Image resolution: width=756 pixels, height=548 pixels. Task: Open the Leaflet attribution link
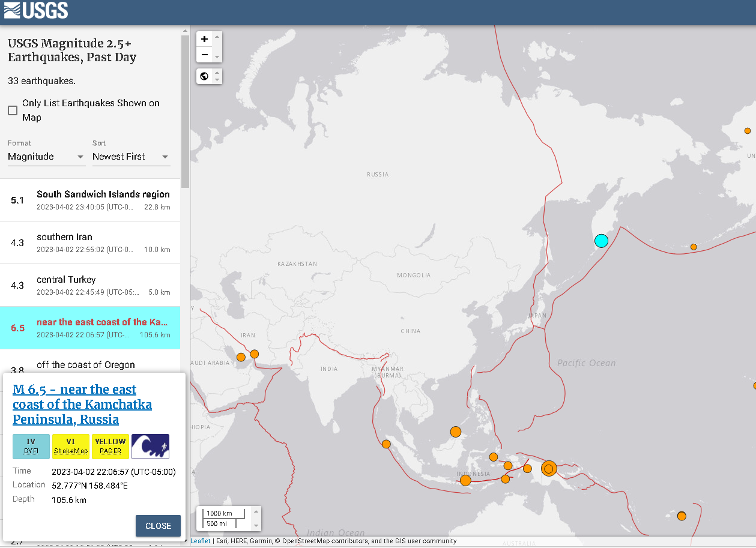coord(201,541)
